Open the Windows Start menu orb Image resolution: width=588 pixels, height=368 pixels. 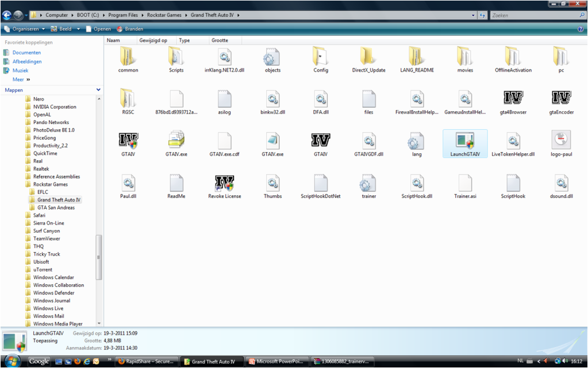(11, 361)
